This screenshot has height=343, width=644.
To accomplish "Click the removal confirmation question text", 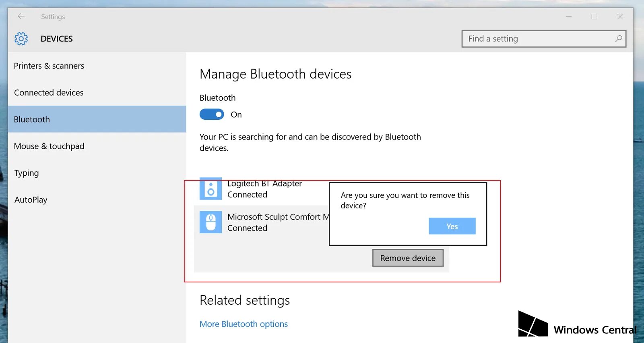I will click(x=405, y=200).
